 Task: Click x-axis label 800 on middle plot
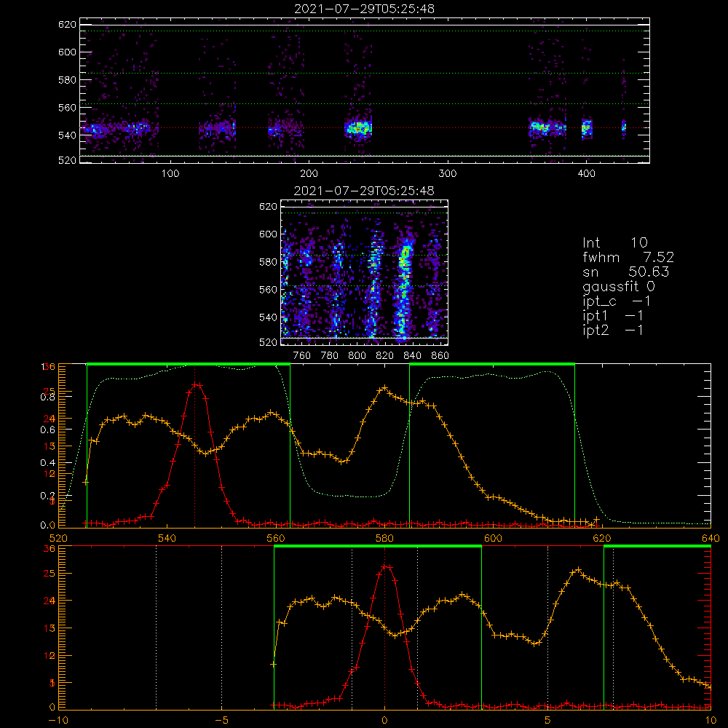click(x=357, y=356)
